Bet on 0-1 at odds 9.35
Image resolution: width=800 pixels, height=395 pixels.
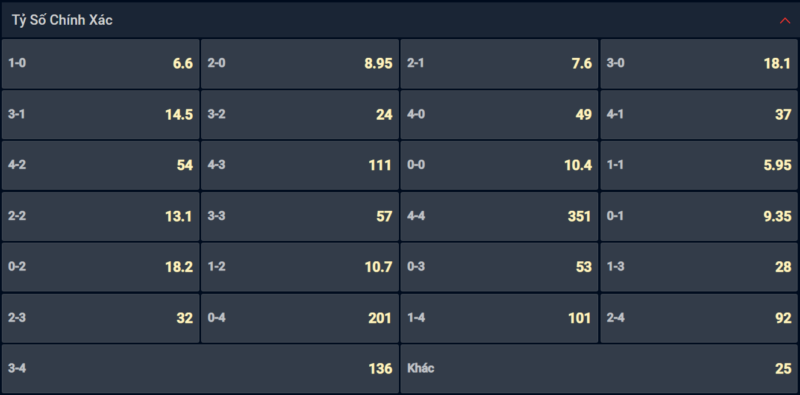pos(699,216)
